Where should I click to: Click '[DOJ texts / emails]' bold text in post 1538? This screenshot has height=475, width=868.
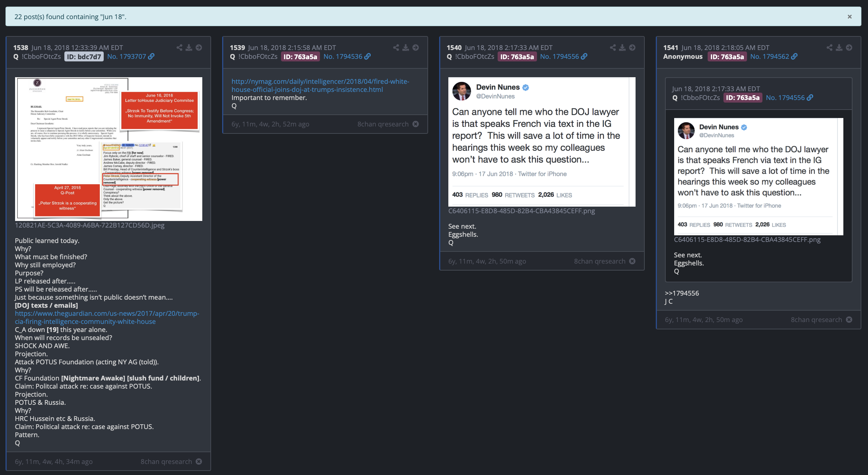click(46, 305)
